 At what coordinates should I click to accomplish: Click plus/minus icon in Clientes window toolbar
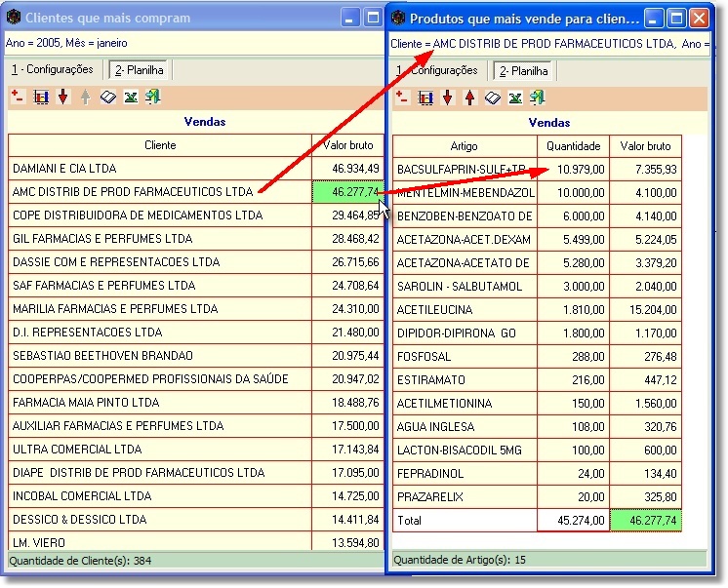(x=18, y=97)
